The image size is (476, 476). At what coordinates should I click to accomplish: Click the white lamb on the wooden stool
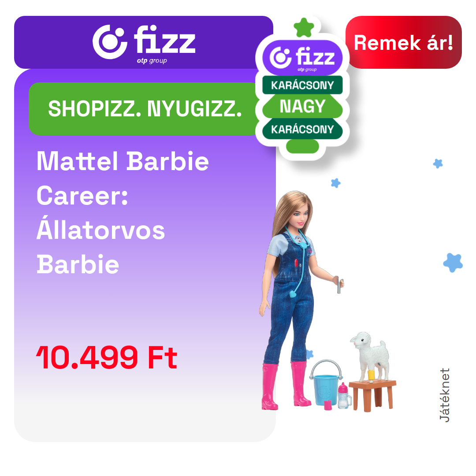[x=370, y=357]
